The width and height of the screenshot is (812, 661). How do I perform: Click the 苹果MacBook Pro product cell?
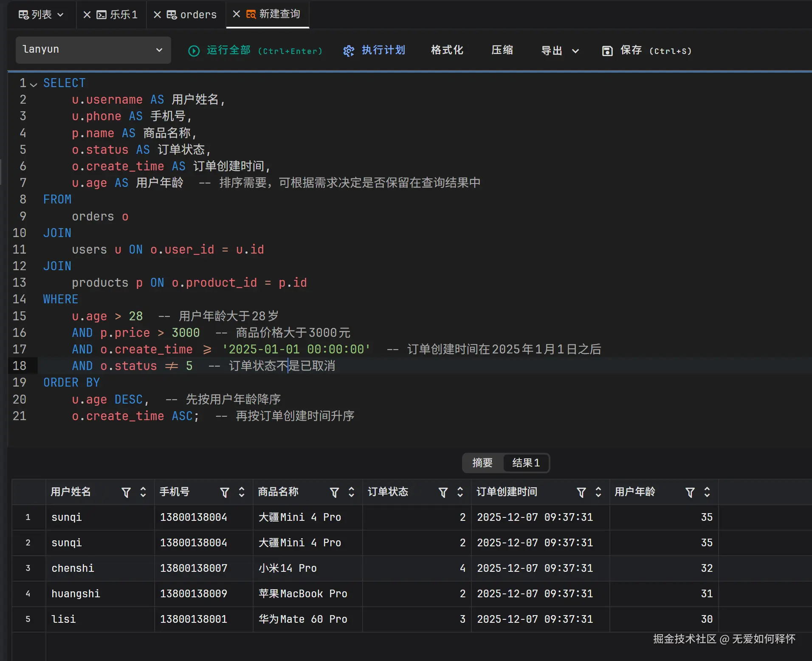[308, 594]
